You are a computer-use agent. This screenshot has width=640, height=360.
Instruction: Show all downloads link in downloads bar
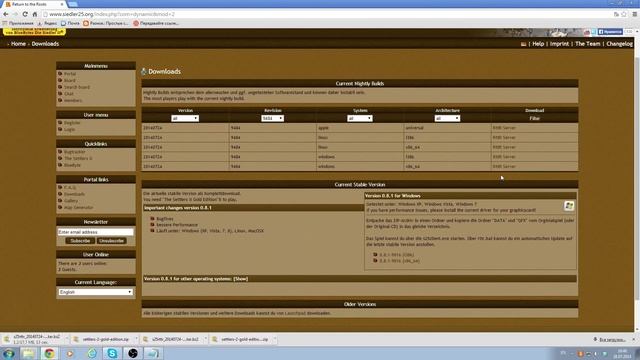[611, 340]
